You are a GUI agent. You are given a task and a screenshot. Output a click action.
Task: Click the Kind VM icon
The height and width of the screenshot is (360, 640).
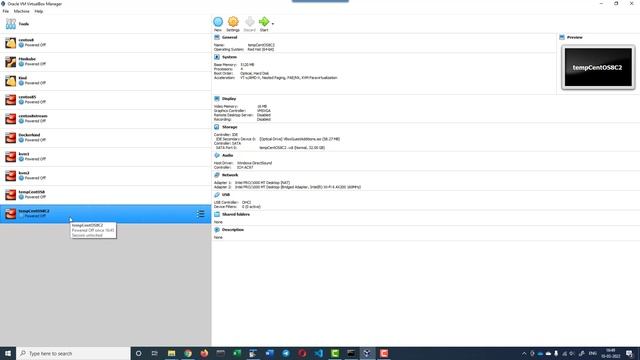11,81
